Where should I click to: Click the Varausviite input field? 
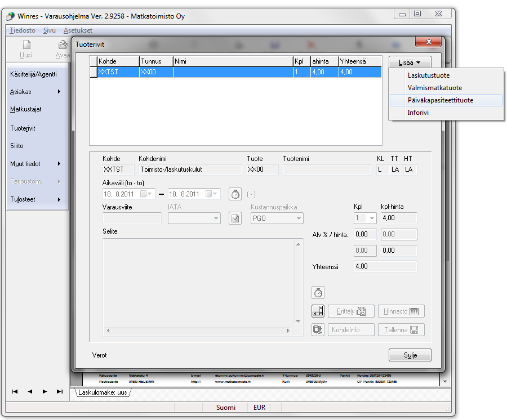coord(132,218)
